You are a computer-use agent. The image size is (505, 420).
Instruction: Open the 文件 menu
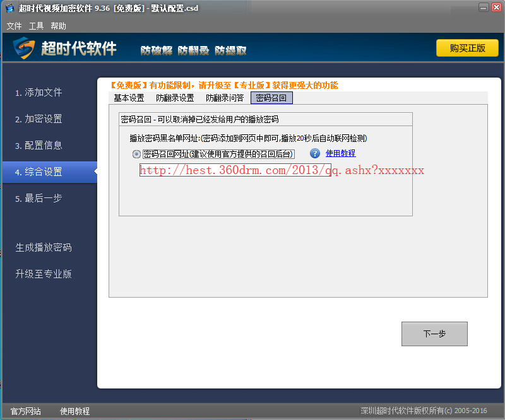[14, 26]
